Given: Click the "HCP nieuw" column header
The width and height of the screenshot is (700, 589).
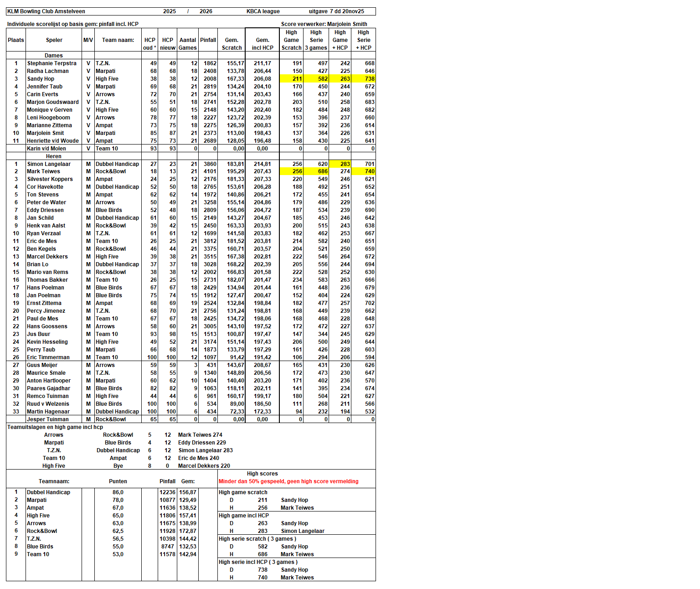Looking at the screenshot, I should click(x=168, y=44).
